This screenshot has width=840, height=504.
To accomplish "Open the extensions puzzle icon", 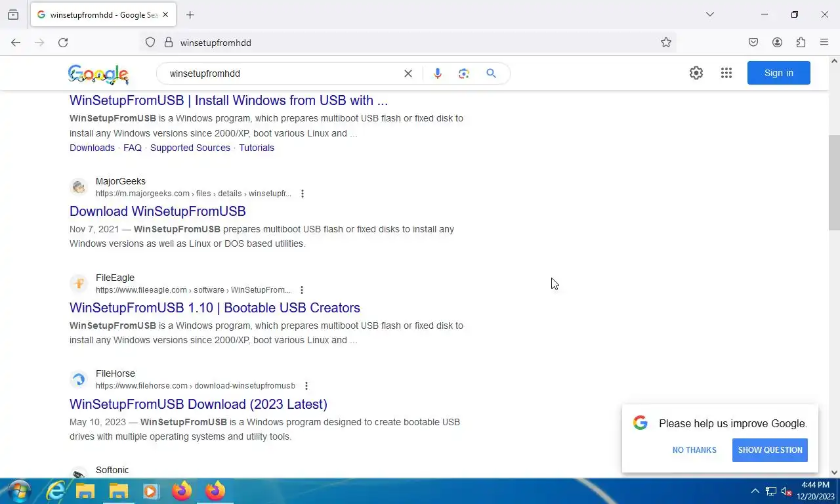I will pos(801,42).
